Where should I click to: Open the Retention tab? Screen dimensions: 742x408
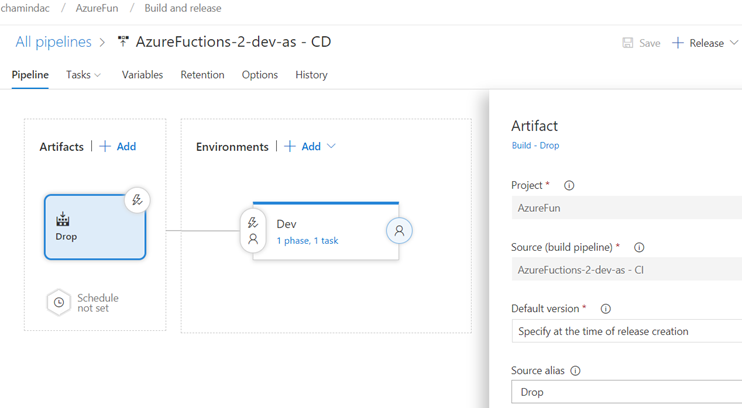(x=202, y=75)
